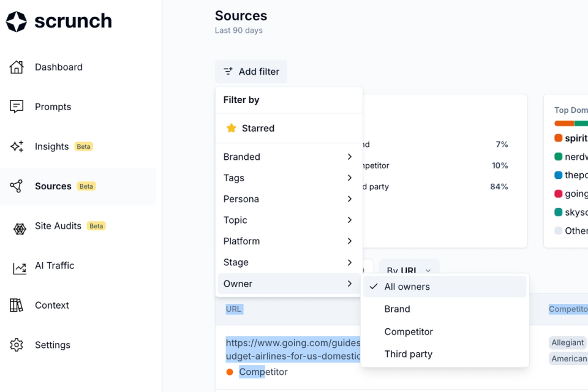Expand the Platform filter submenu
The height and width of the screenshot is (392, 588).
tap(288, 241)
